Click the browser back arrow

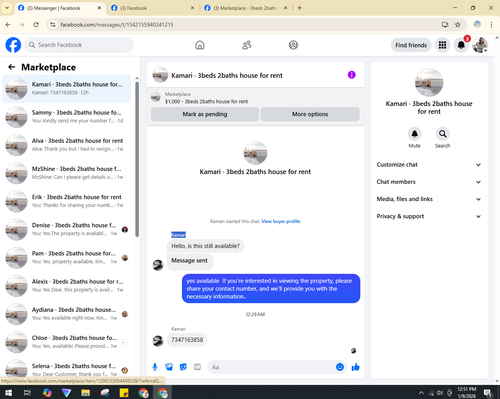(x=8, y=25)
